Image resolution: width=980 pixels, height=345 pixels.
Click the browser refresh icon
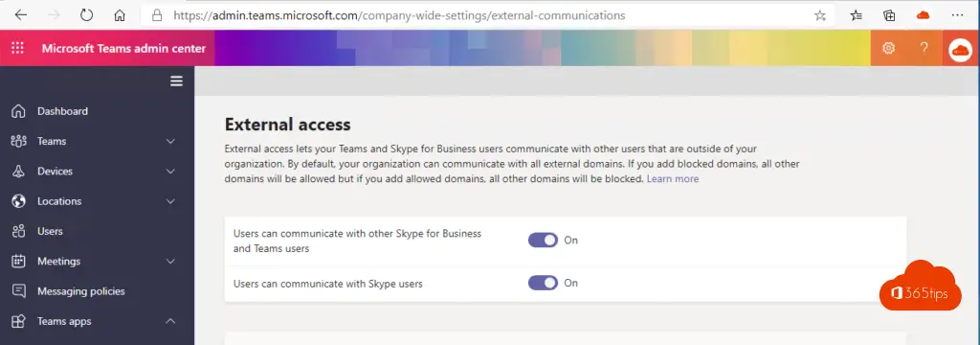coord(86,15)
